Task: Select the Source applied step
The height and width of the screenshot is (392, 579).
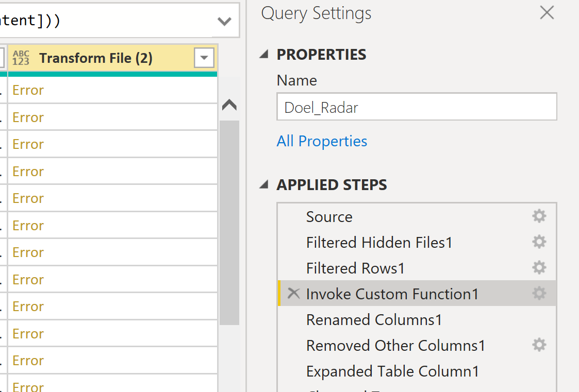Action: [329, 217]
